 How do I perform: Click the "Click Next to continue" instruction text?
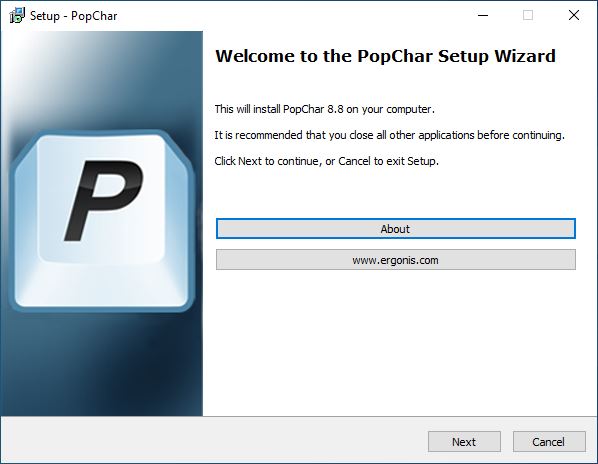point(326,161)
